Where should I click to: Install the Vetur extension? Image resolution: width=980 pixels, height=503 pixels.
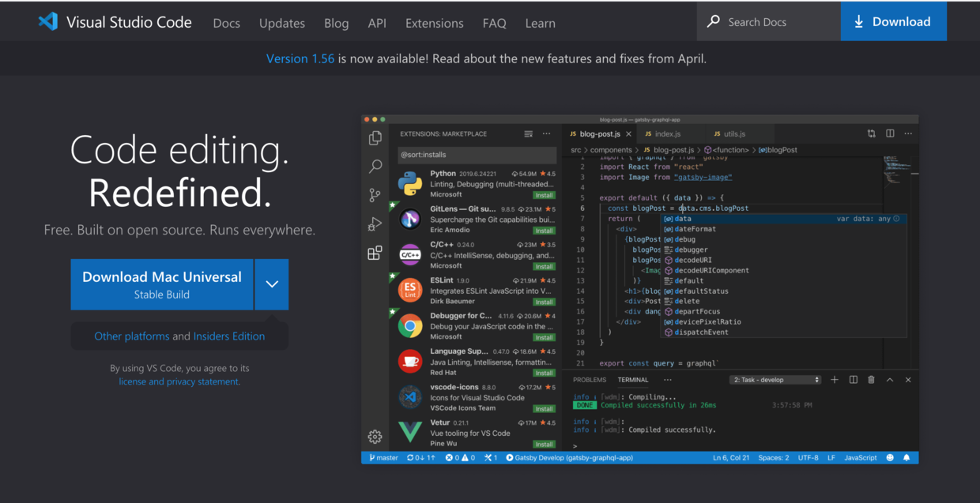pyautogui.click(x=544, y=444)
